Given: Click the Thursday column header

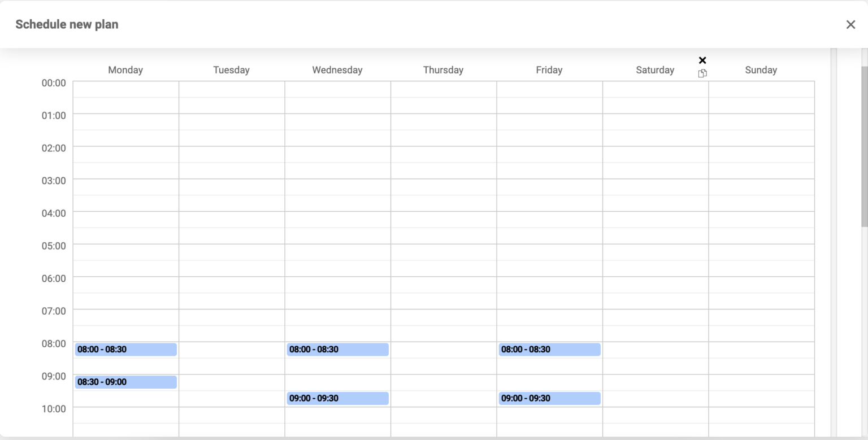Looking at the screenshot, I should coord(443,69).
